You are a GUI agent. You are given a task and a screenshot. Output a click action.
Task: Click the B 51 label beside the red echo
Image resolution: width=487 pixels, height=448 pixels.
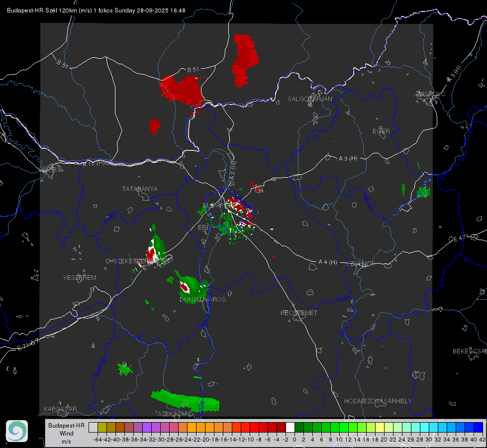(x=193, y=70)
